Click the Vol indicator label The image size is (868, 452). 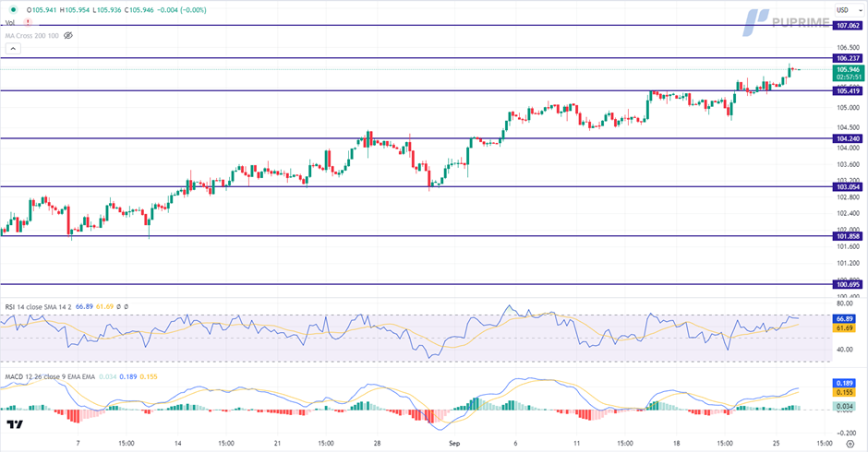pyautogui.click(x=10, y=22)
